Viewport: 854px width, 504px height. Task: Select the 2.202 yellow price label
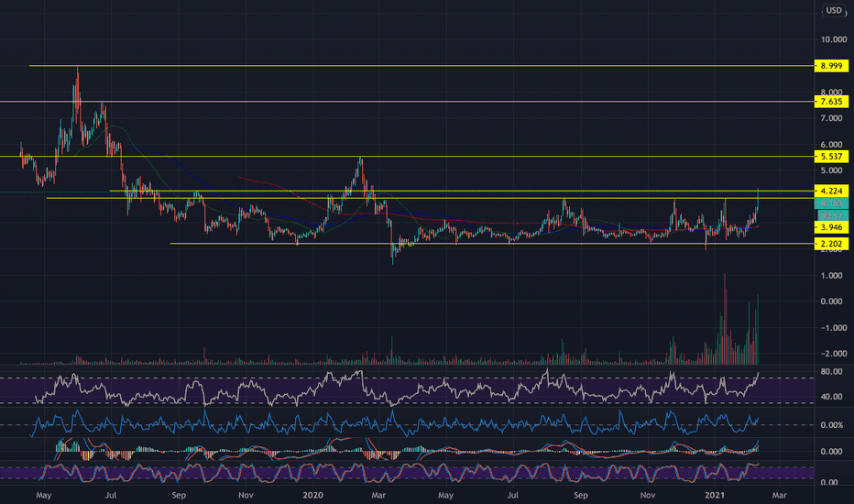tap(831, 244)
